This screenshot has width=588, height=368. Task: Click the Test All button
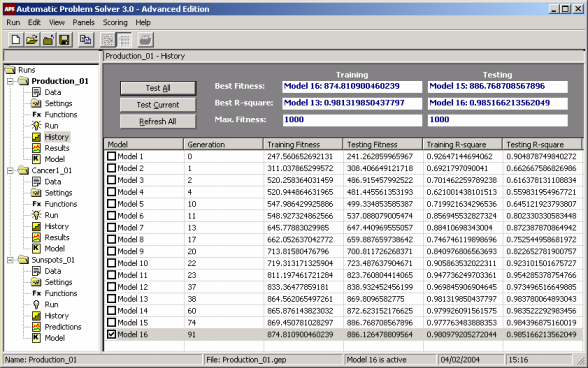[x=158, y=88]
